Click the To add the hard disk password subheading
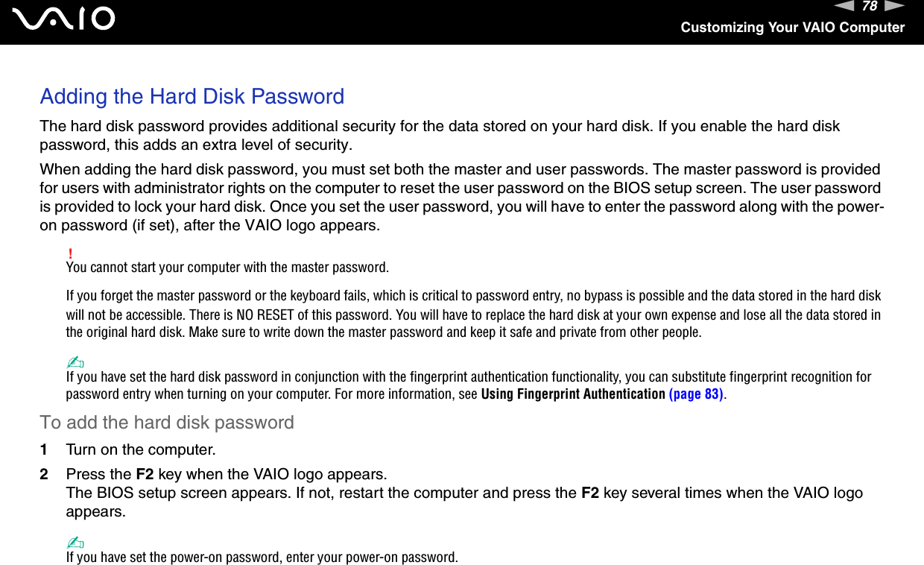 167,423
